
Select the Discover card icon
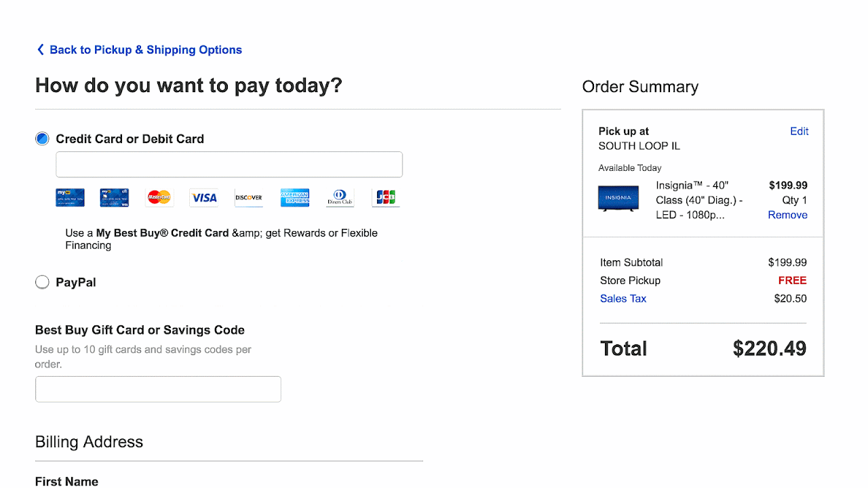[x=249, y=197]
